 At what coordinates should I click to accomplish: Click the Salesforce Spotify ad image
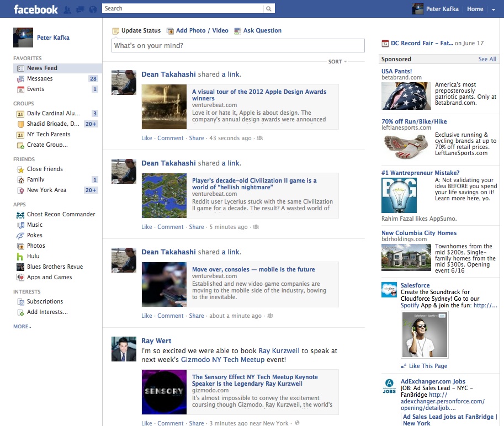click(425, 335)
